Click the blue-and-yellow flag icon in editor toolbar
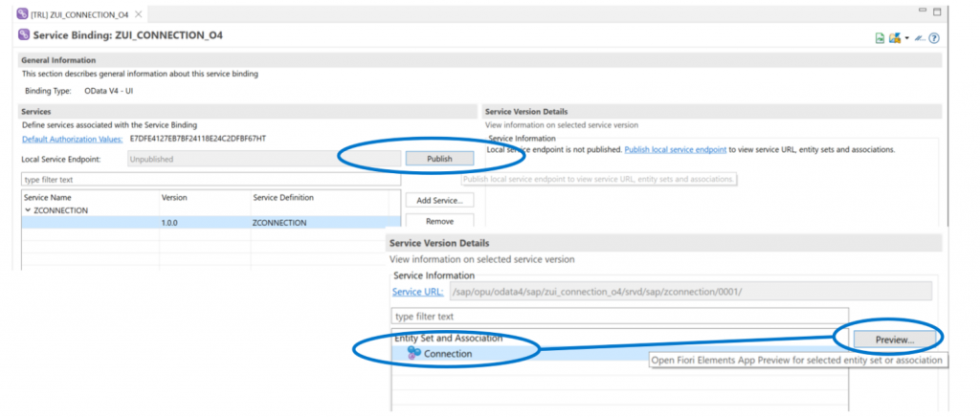The image size is (980, 417). 895,38
